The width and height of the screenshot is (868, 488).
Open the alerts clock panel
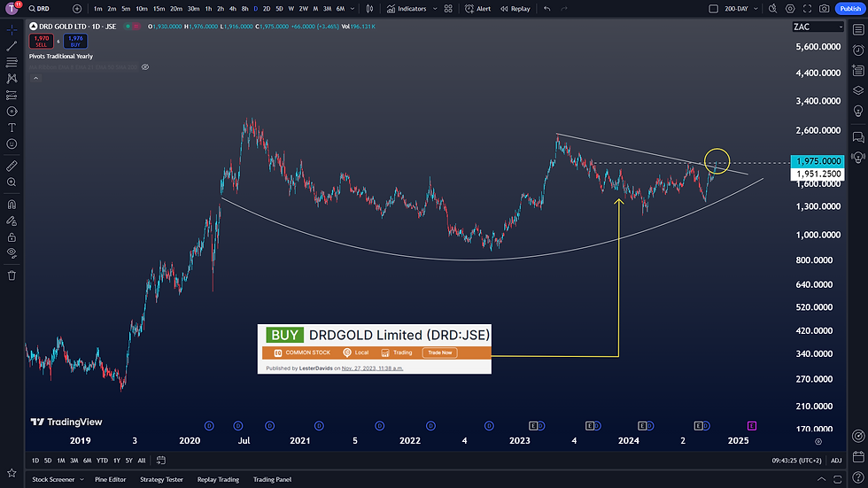pyautogui.click(x=858, y=50)
